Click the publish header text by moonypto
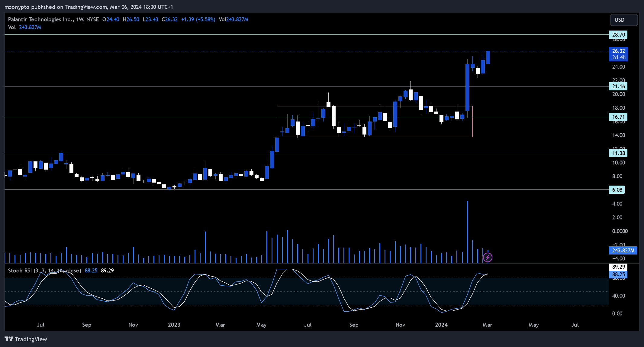The width and height of the screenshot is (644, 347). coord(89,7)
